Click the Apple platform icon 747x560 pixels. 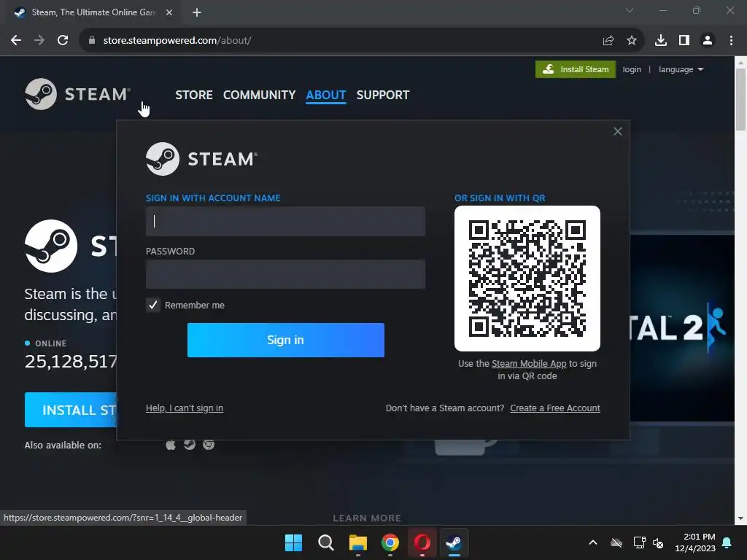[x=171, y=445]
